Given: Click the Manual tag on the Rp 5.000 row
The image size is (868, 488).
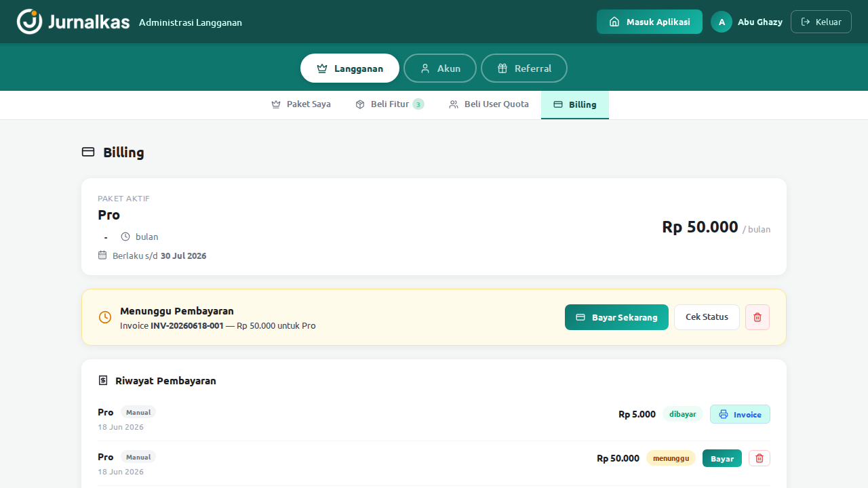Looking at the screenshot, I should click(x=138, y=412).
